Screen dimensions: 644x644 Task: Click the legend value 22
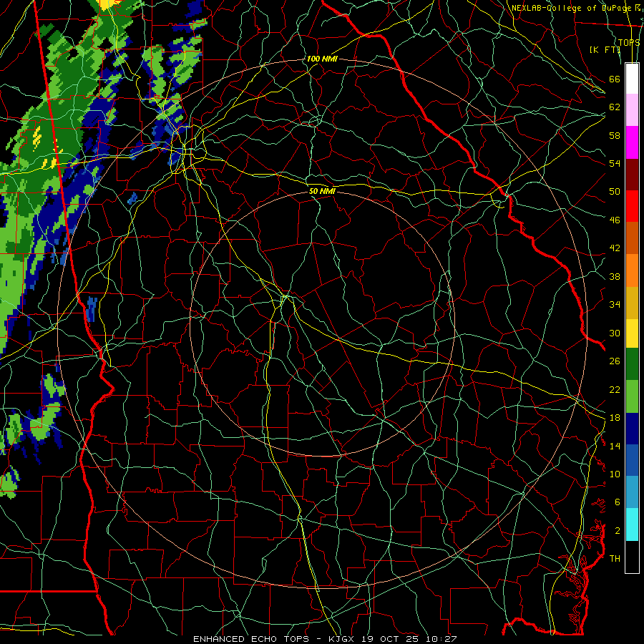615,389
